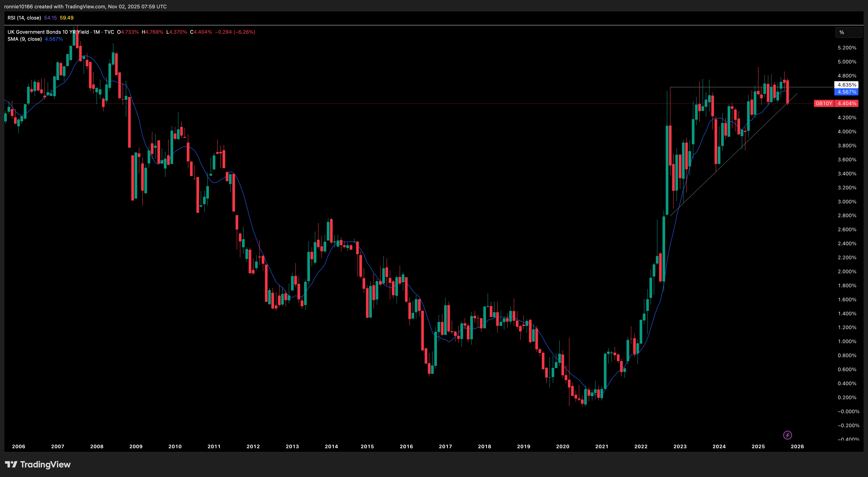
Task: Select the 2026 label on the time axis
Action: pyautogui.click(x=798, y=446)
